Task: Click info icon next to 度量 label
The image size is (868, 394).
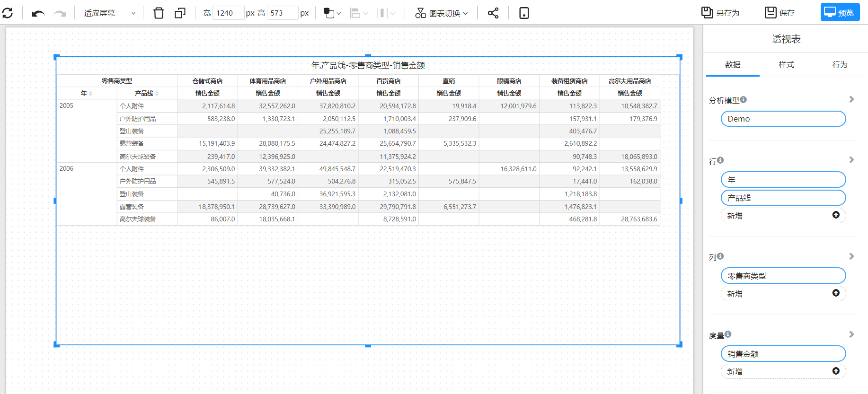Action: point(728,334)
